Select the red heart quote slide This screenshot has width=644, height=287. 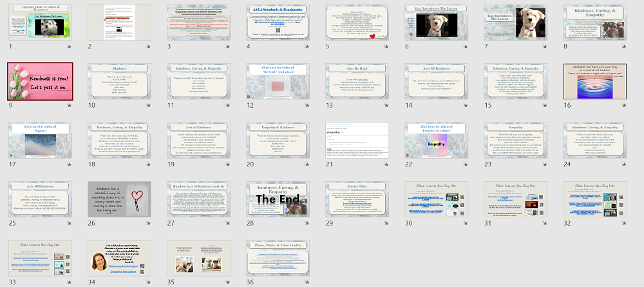[118, 199]
